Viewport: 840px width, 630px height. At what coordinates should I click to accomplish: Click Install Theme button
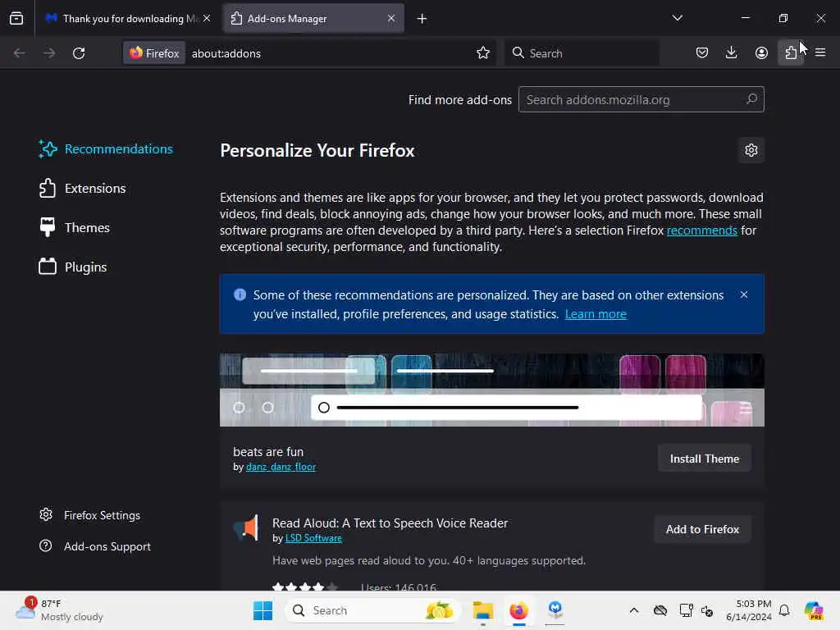[x=705, y=459]
